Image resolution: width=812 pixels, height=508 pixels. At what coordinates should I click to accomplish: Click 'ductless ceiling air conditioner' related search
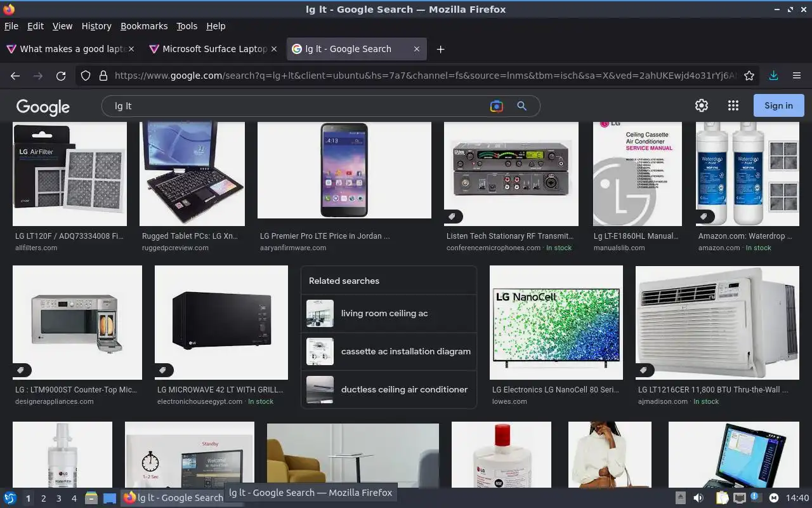(388, 389)
